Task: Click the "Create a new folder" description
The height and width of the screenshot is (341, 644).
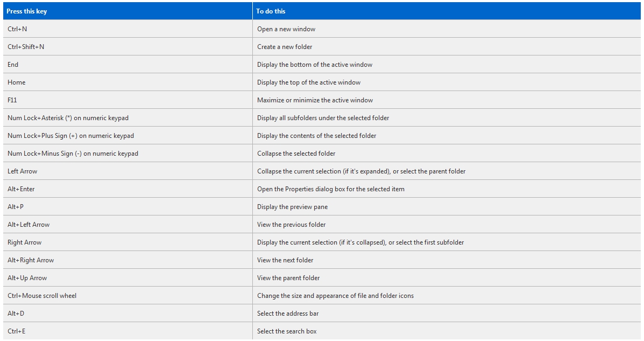Action: click(285, 47)
